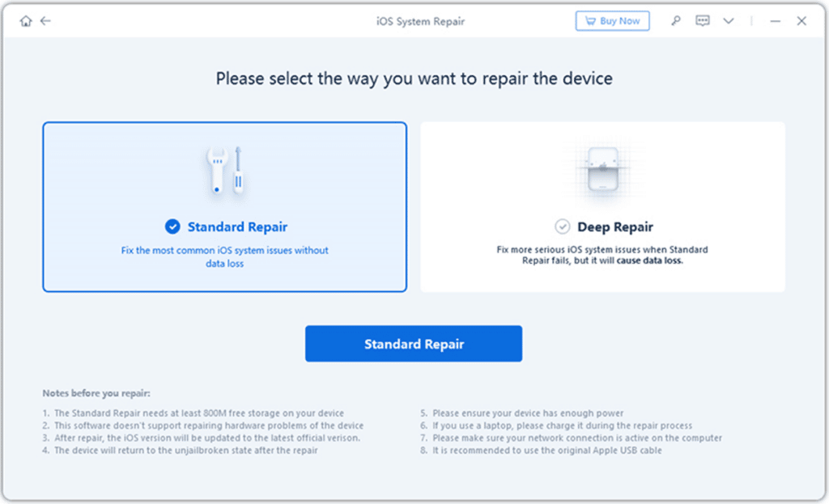Open the drop-down chevron in the title bar
This screenshot has width=829, height=504.
(x=728, y=21)
